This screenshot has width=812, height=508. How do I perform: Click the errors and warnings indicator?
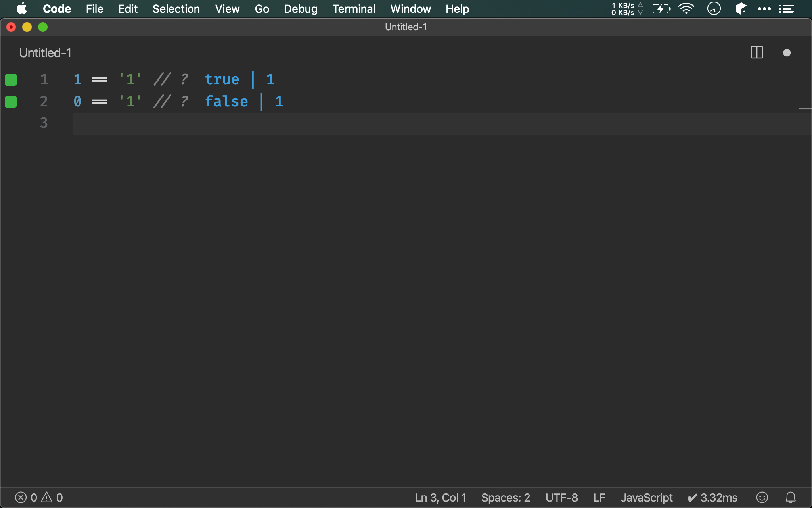click(x=39, y=497)
